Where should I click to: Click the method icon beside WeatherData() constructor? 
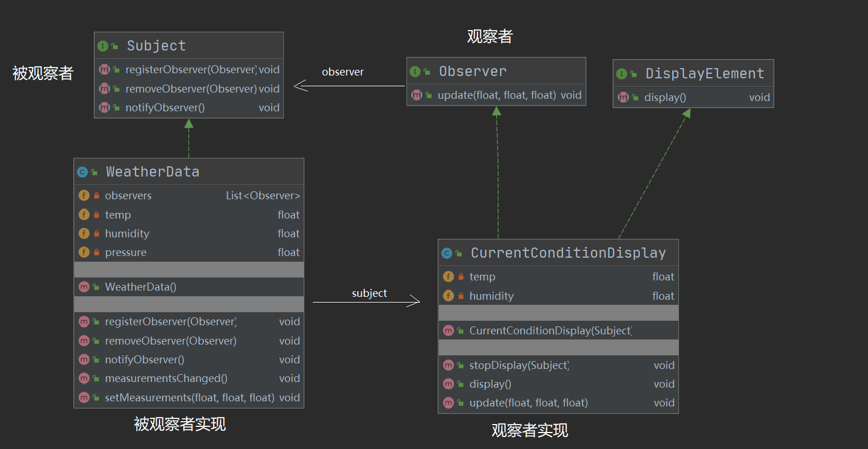pos(84,287)
